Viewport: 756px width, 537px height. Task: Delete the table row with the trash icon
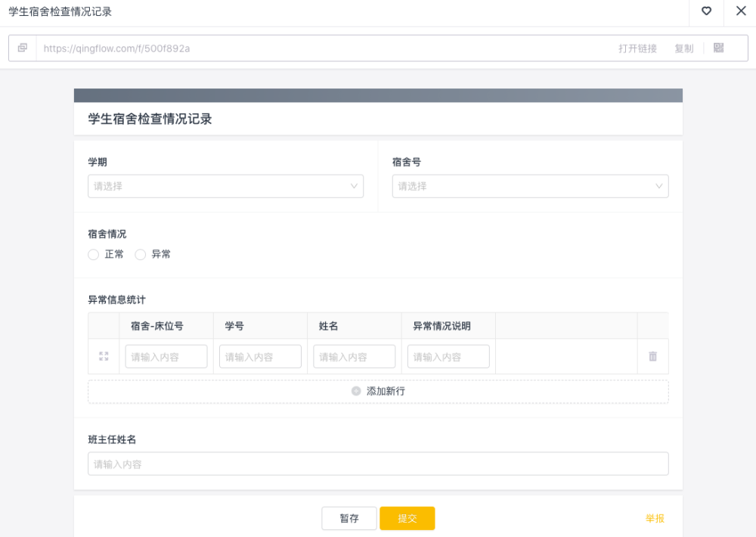coord(653,356)
